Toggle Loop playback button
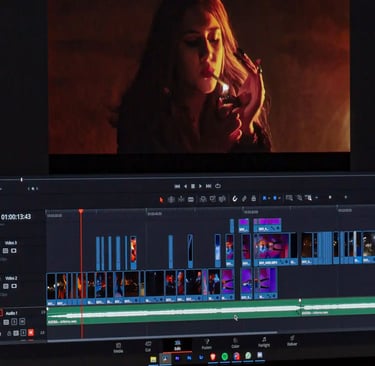 218,186
